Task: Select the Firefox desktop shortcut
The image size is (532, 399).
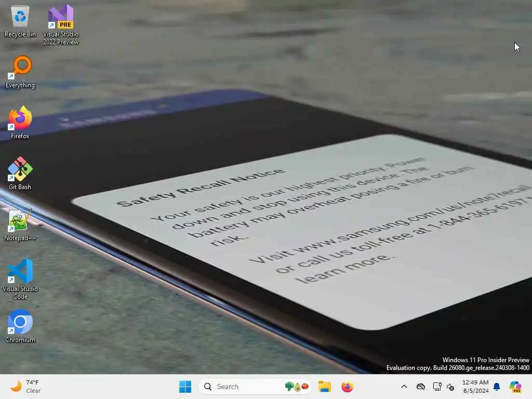Action: pos(20,123)
